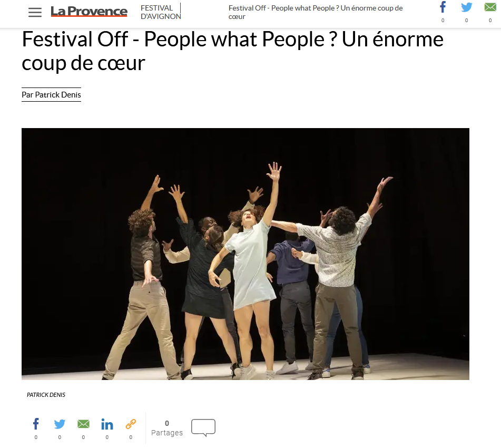The image size is (501, 448).
Task: Click LinkedIn share count below icon
Action: coord(107,437)
